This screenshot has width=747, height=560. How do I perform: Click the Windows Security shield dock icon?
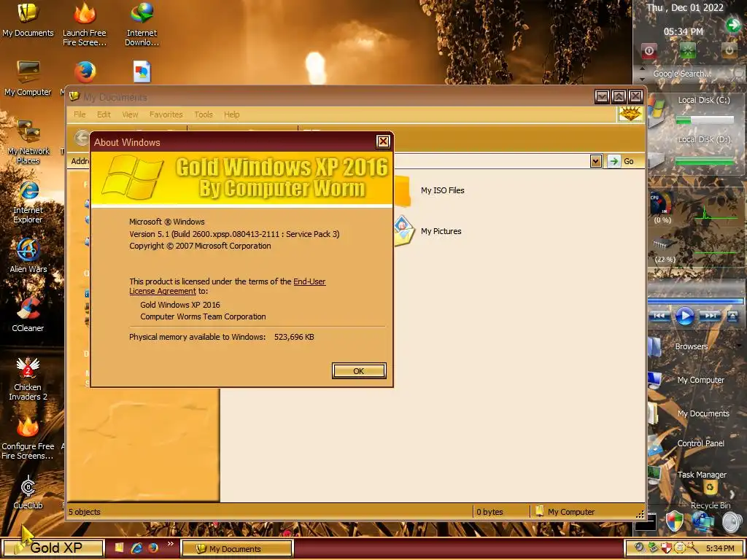point(675,522)
